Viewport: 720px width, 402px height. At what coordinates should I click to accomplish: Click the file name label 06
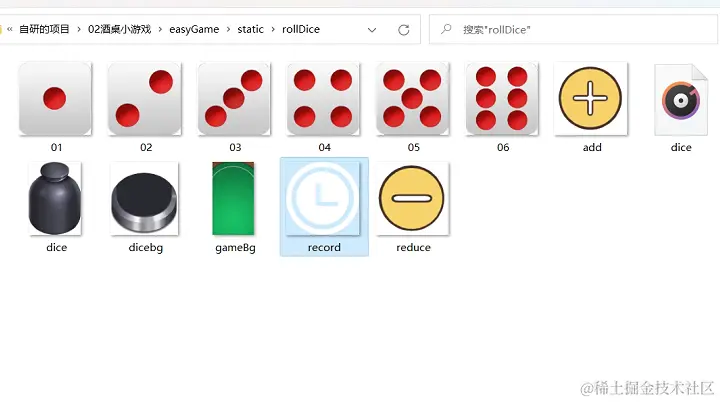coord(503,147)
